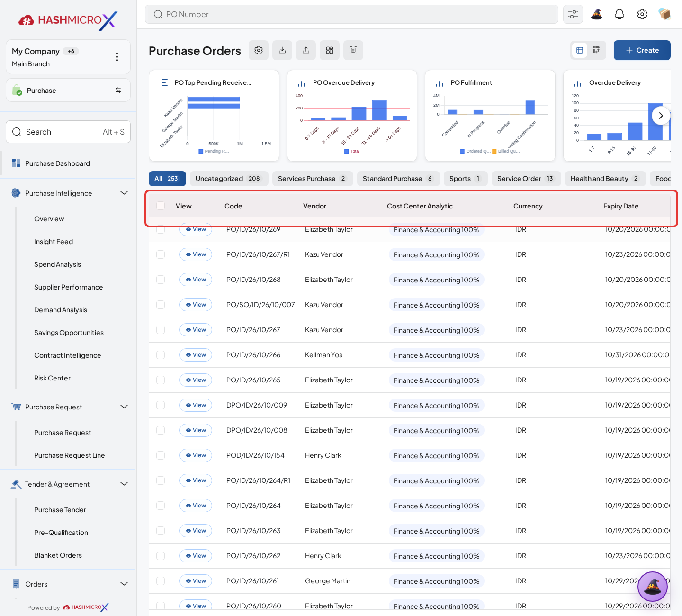Open the search filter options icon
Image resolution: width=682 pixels, height=616 pixels.
(573, 14)
